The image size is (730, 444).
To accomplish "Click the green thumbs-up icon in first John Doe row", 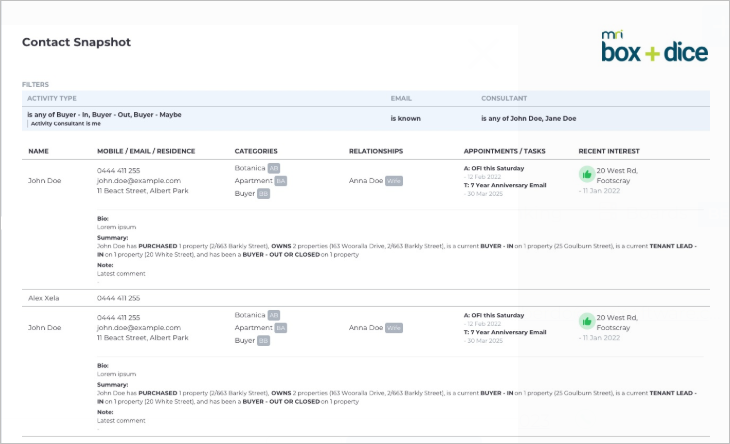I will point(587,175).
